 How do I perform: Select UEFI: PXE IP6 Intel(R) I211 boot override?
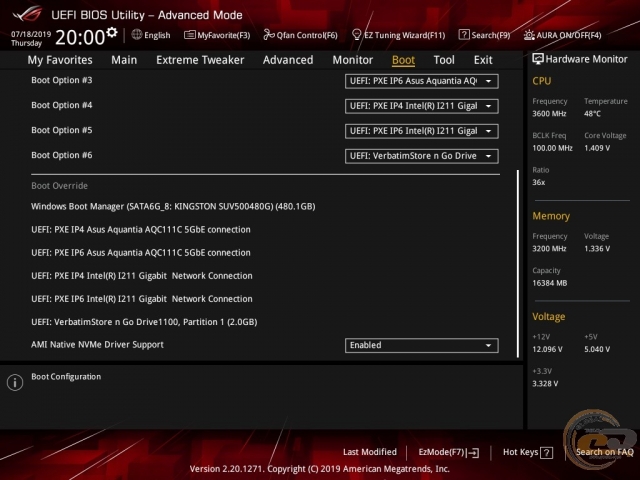point(142,299)
